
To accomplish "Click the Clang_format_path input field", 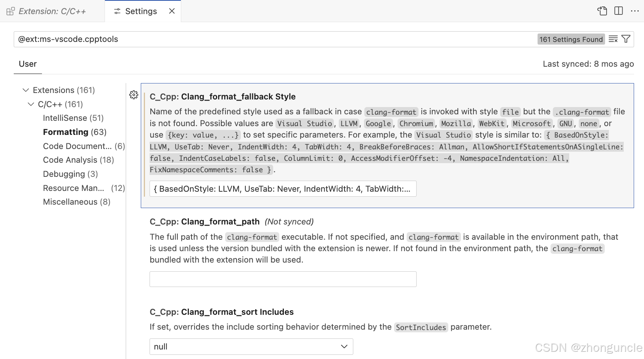I will coord(282,279).
